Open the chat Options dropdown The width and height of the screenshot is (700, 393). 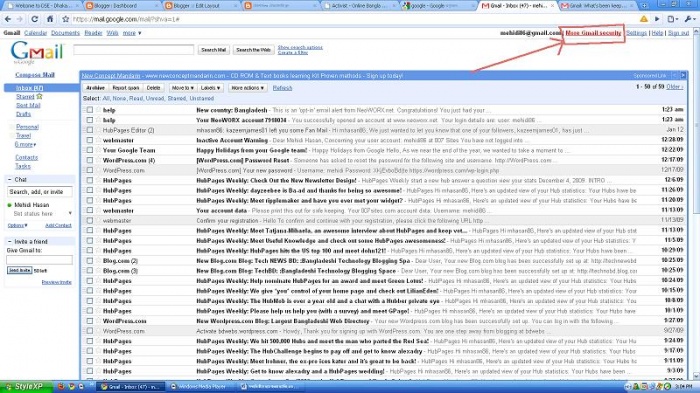pyautogui.click(x=17, y=225)
